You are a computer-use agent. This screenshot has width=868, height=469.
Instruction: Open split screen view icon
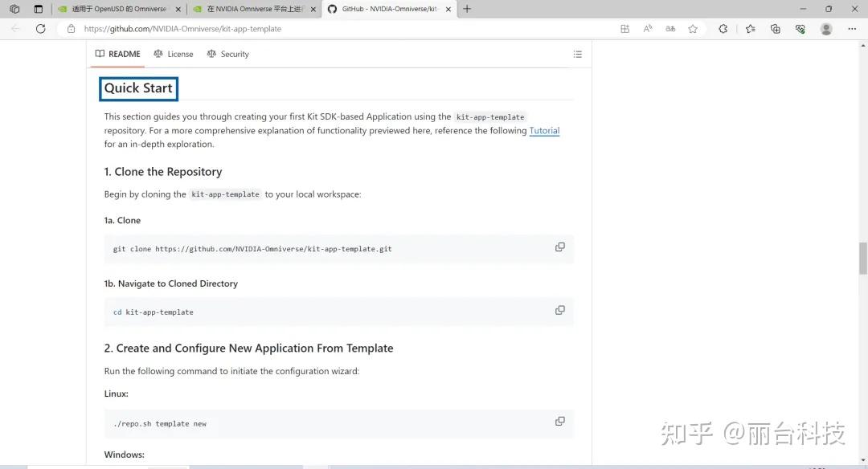(x=625, y=29)
